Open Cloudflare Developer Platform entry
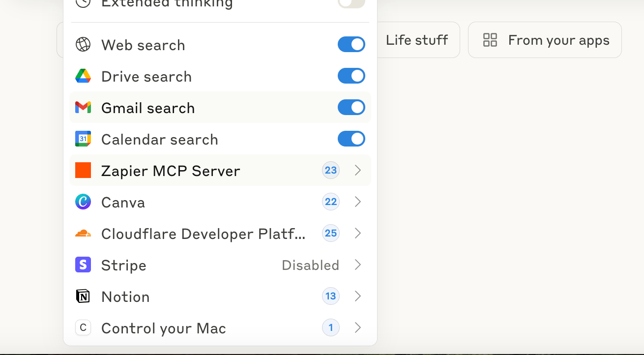Image resolution: width=644 pixels, height=355 pixels. [x=220, y=233]
